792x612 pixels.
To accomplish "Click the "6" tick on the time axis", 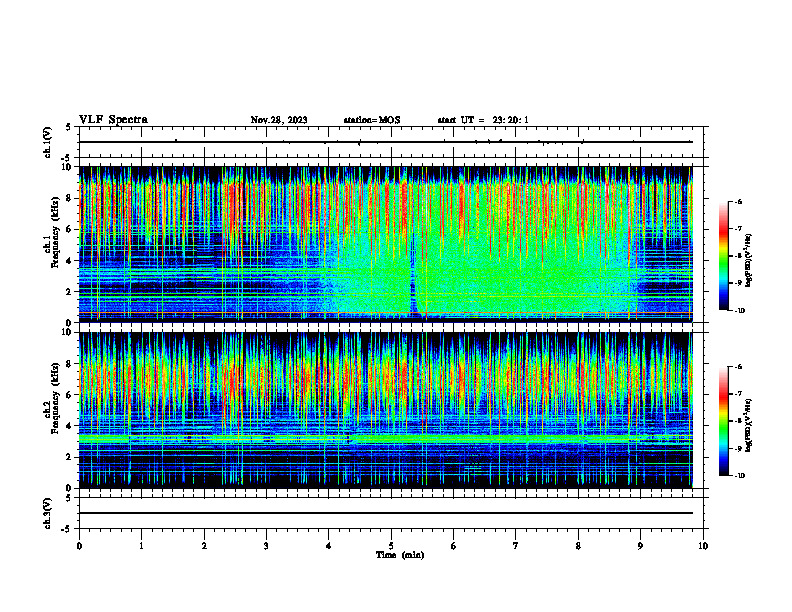I will pyautogui.click(x=454, y=546).
